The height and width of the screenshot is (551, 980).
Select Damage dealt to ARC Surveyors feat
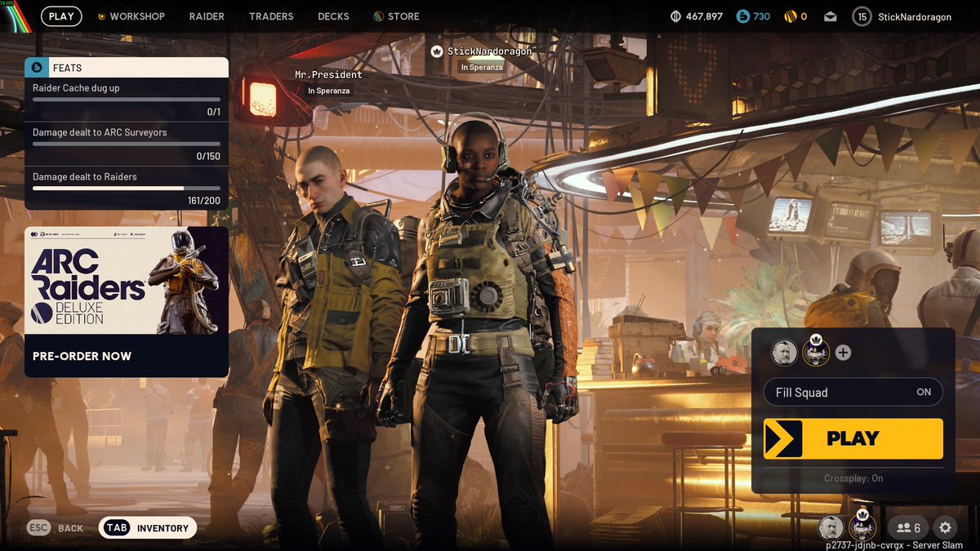pyautogui.click(x=127, y=144)
